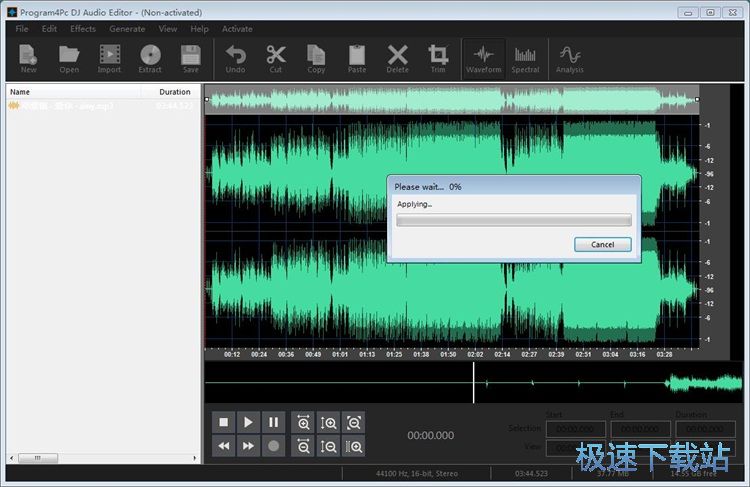Click the vertical zoom-out icon
This screenshot has width=750, height=487.
pyautogui.click(x=328, y=446)
